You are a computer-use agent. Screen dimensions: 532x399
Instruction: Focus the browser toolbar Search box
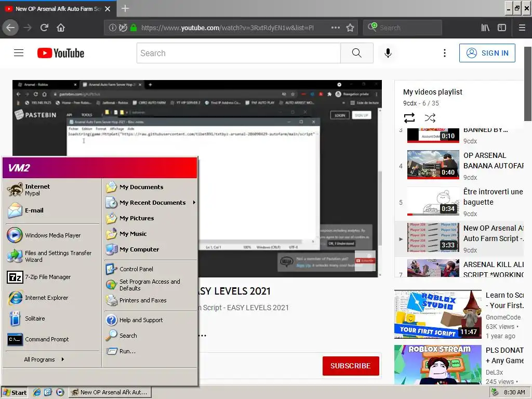coord(403,28)
